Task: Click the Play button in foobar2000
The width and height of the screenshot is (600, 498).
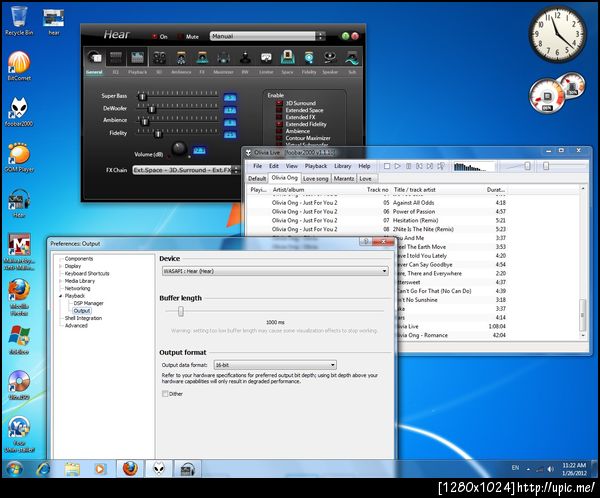Action: pos(398,166)
